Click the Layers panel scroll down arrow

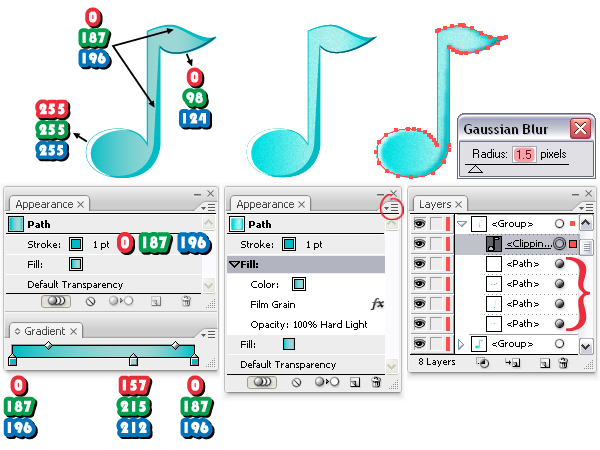[x=586, y=347]
